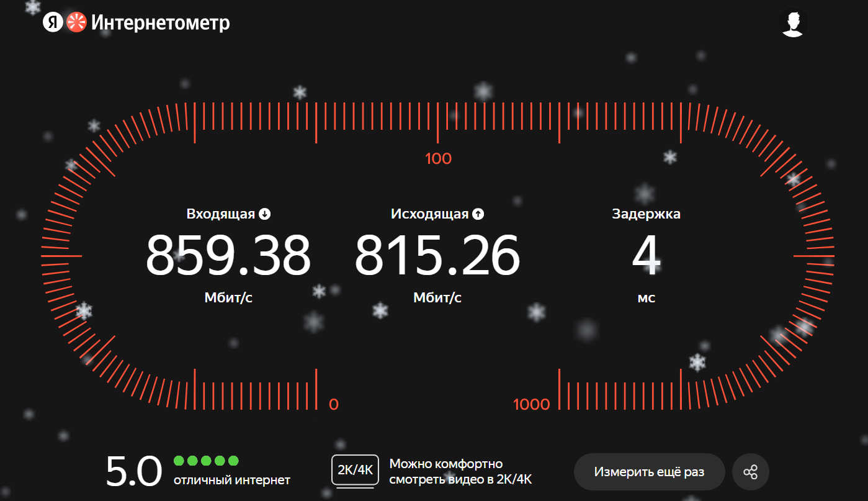868x501 pixels.
Task: Click the download arrow icon beside Входящая
Action: (x=265, y=214)
